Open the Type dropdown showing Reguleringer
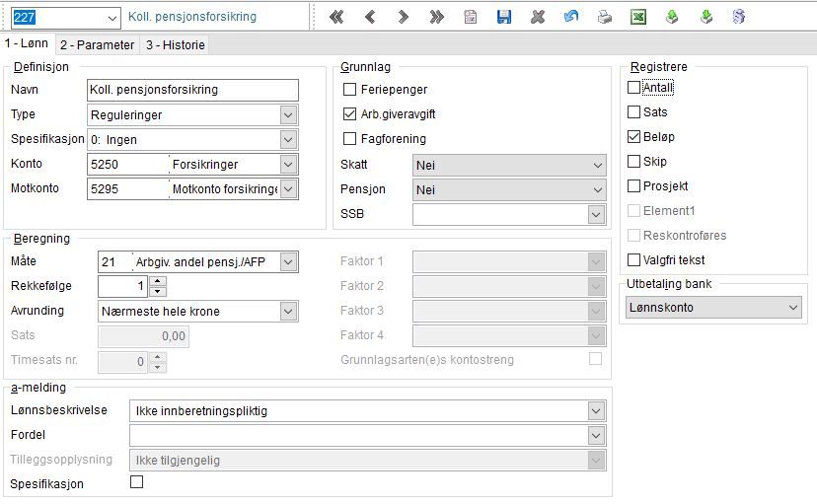 (x=288, y=115)
